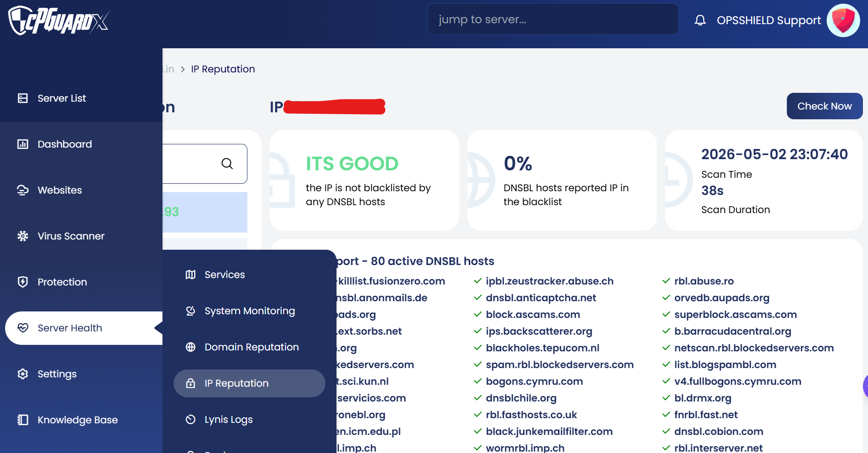Click the Knowledge Base book icon
Viewport: 868px width, 453px height.
23,420
